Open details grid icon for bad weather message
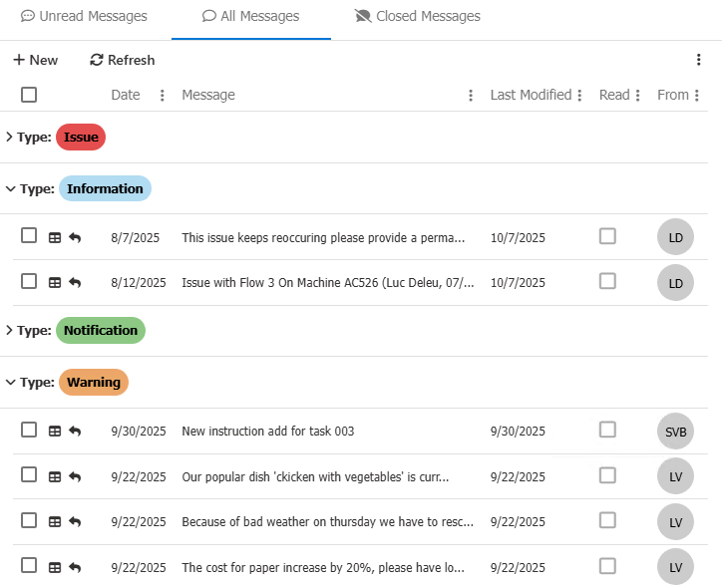The width and height of the screenshot is (722, 588). pyautogui.click(x=55, y=522)
